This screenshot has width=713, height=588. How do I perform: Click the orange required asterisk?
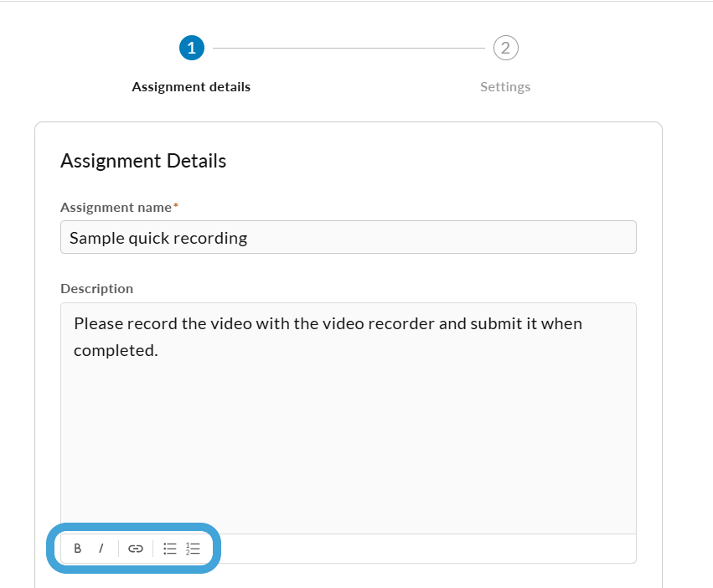[x=175, y=205]
